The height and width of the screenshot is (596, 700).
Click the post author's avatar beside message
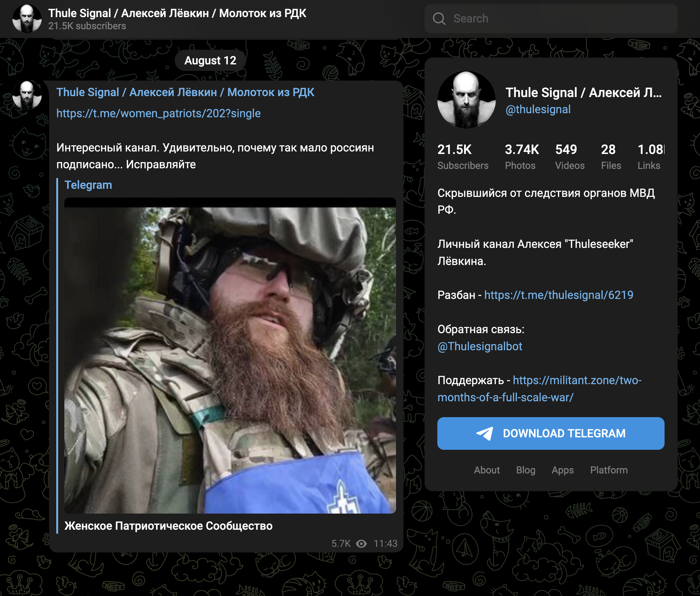(27, 95)
